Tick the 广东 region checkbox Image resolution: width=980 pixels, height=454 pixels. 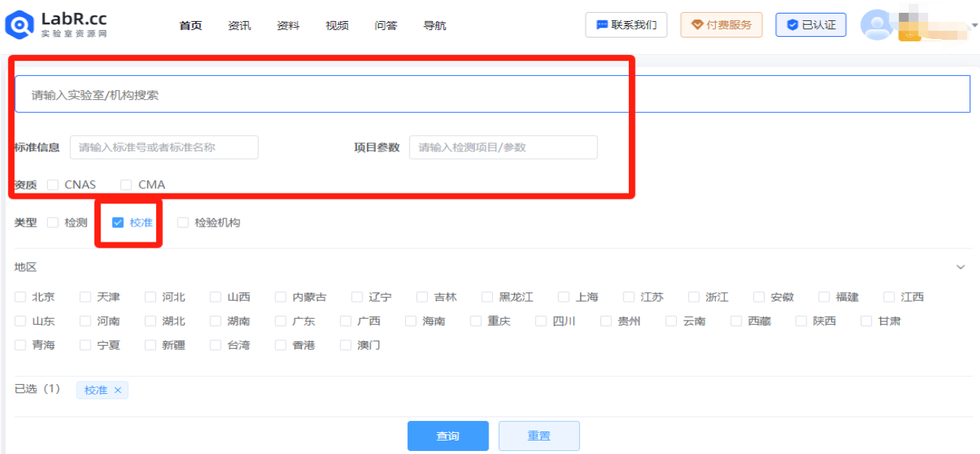[281, 321]
